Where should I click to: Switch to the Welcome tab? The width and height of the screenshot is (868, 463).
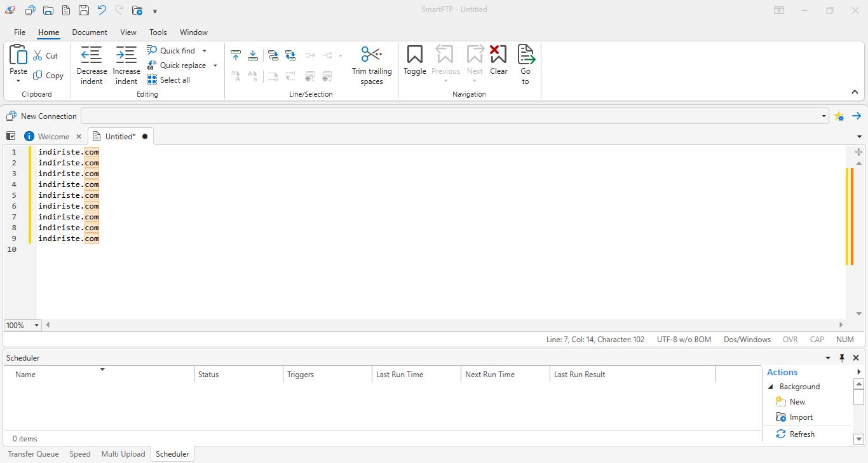pos(53,137)
